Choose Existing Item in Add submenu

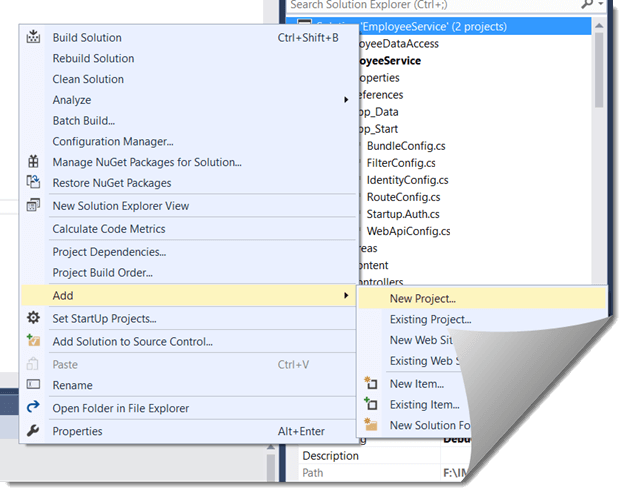click(424, 404)
